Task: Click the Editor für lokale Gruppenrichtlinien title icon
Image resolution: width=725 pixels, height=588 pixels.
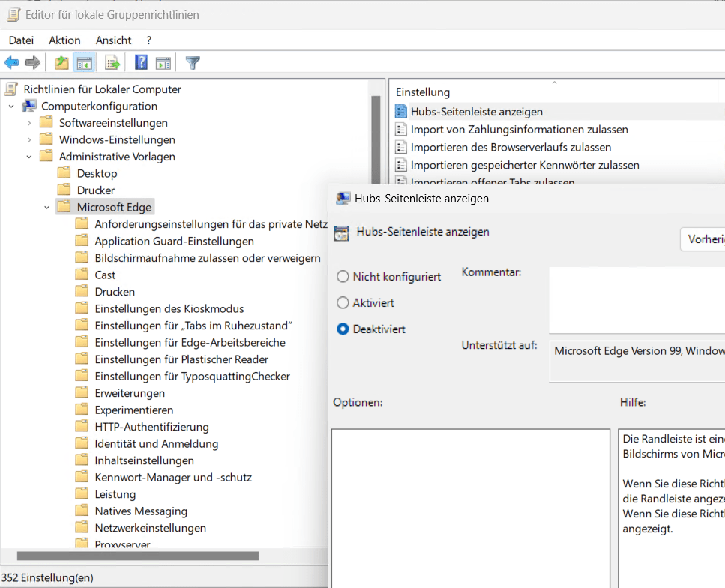Action: pos(13,15)
